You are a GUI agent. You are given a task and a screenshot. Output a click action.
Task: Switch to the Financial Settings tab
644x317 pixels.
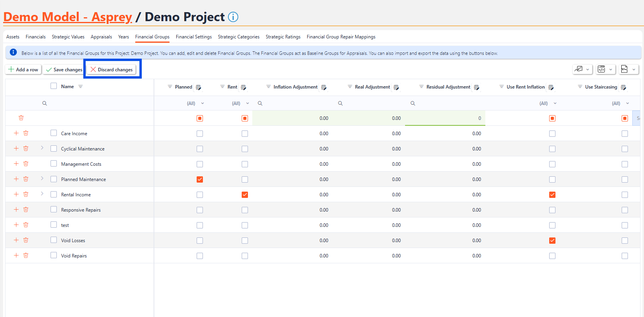tap(194, 37)
